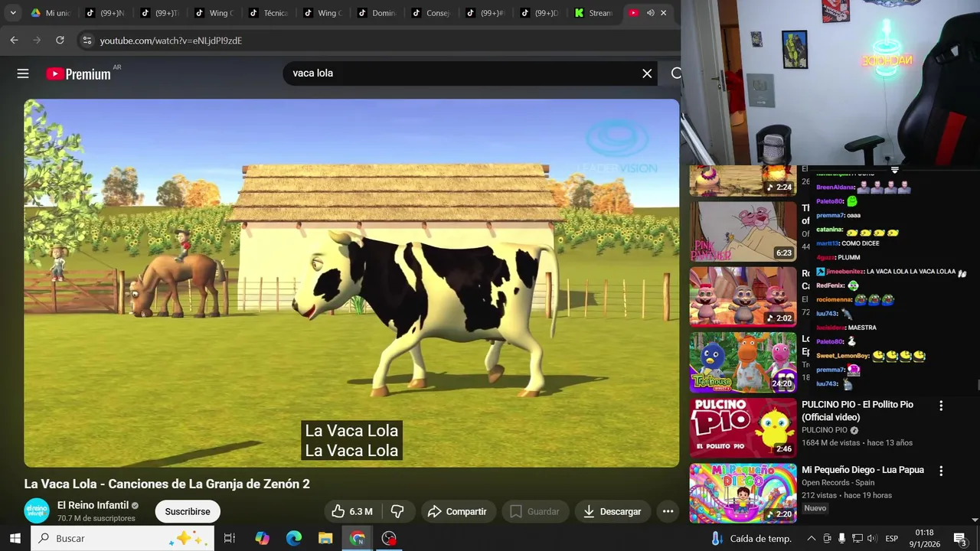The image size is (980, 551).
Task: Open the tab search dropdown arrow
Action: [12, 13]
